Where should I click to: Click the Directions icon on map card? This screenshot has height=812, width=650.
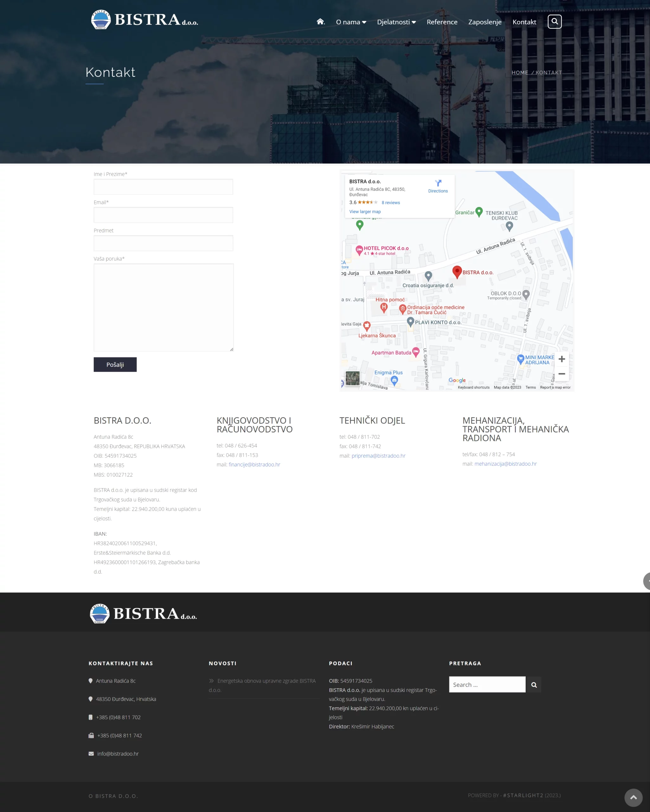tap(438, 183)
